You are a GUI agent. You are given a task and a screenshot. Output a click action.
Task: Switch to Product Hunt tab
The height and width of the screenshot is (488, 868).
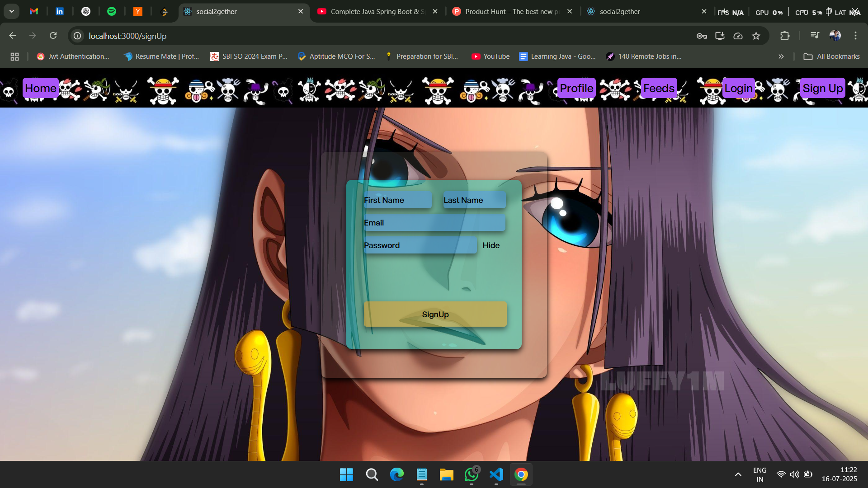(x=506, y=11)
